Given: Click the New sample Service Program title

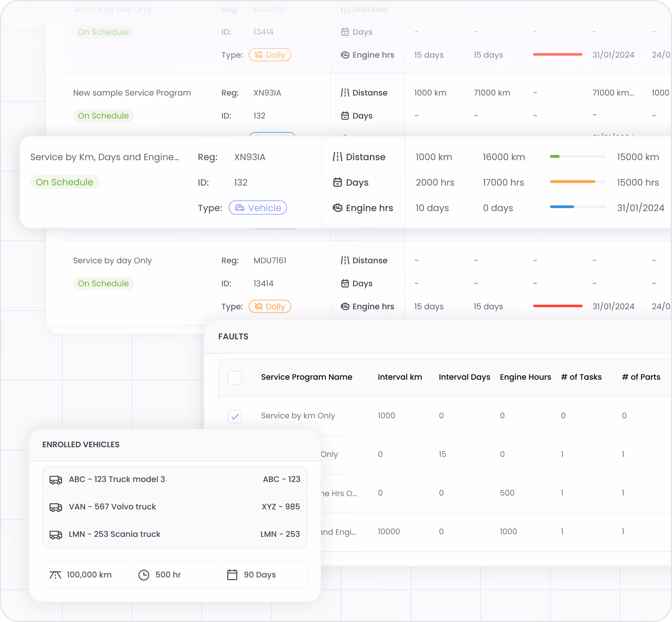Looking at the screenshot, I should tap(132, 93).
